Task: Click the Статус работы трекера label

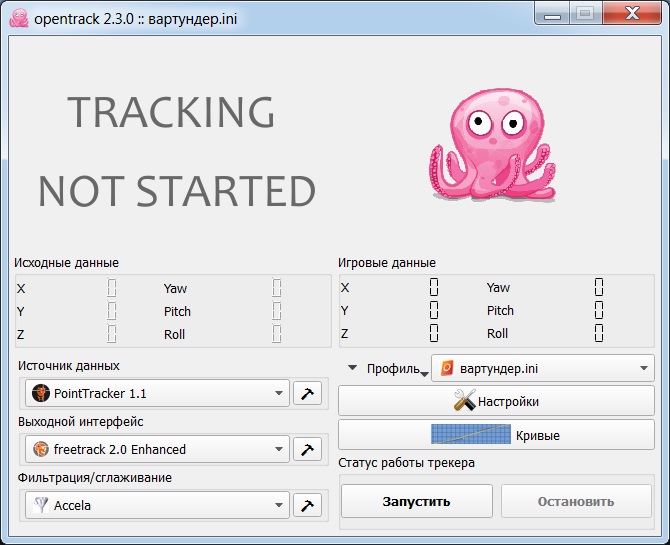Action: pos(406,463)
